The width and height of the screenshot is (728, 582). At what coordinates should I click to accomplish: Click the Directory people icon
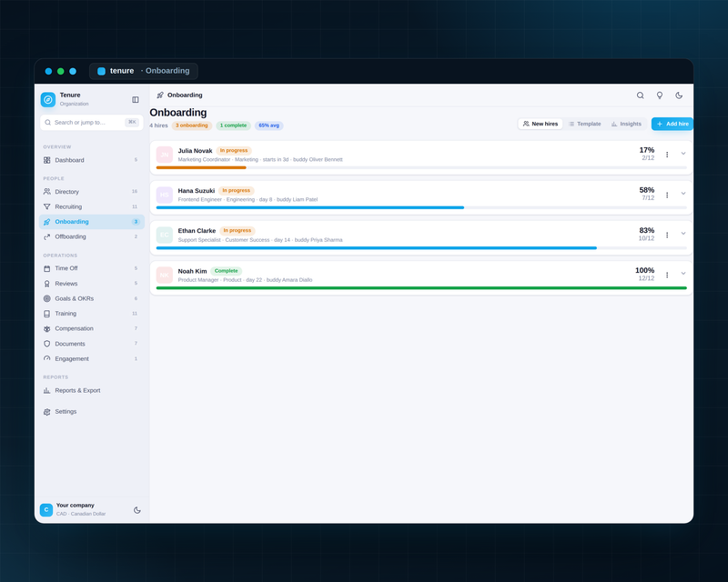point(47,192)
